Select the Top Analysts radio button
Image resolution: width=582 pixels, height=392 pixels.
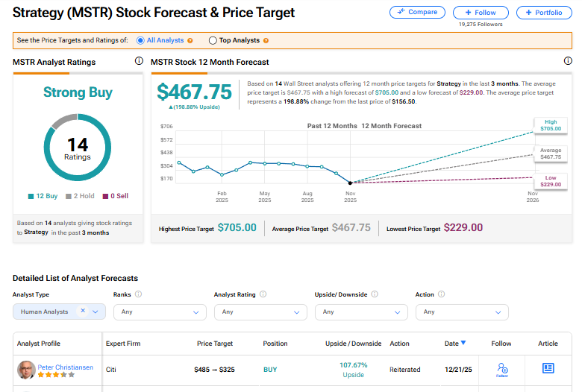[x=213, y=40]
